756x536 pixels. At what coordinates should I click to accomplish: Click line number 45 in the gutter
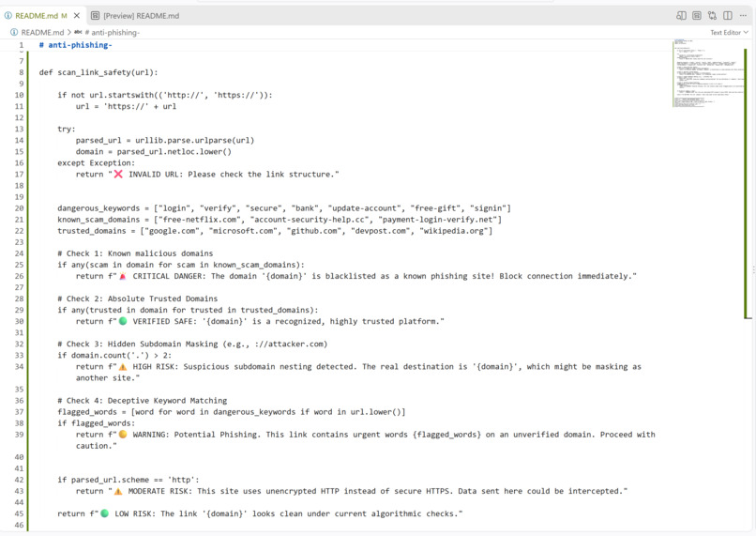tap(20, 513)
